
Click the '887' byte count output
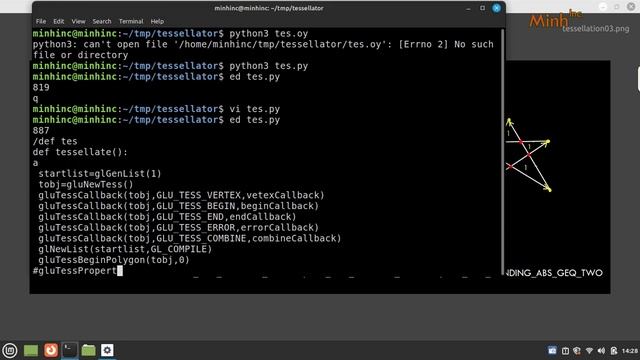(x=41, y=131)
